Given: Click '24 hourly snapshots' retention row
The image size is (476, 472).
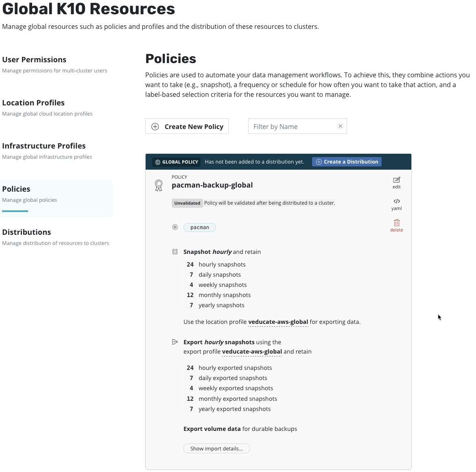Looking at the screenshot, I should [216, 264].
